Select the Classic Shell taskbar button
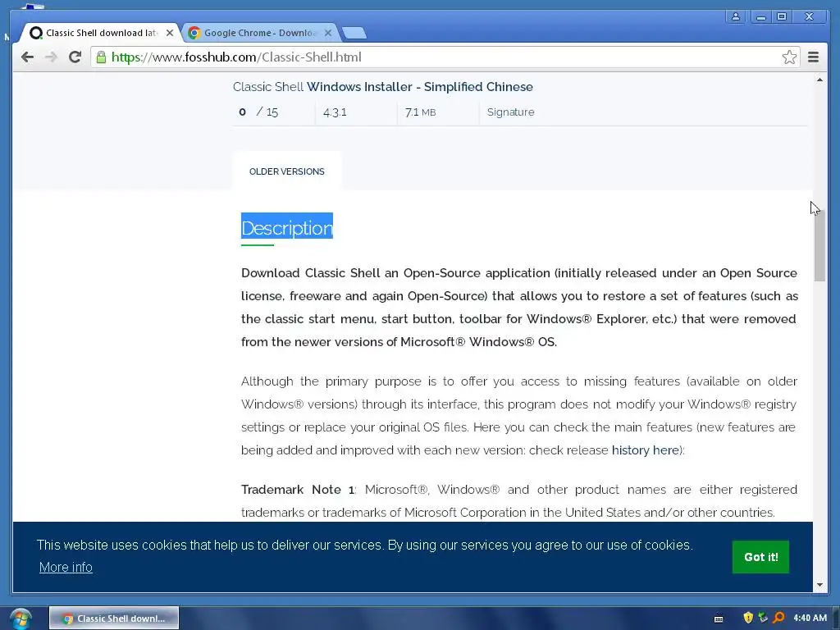840x630 pixels. [114, 619]
